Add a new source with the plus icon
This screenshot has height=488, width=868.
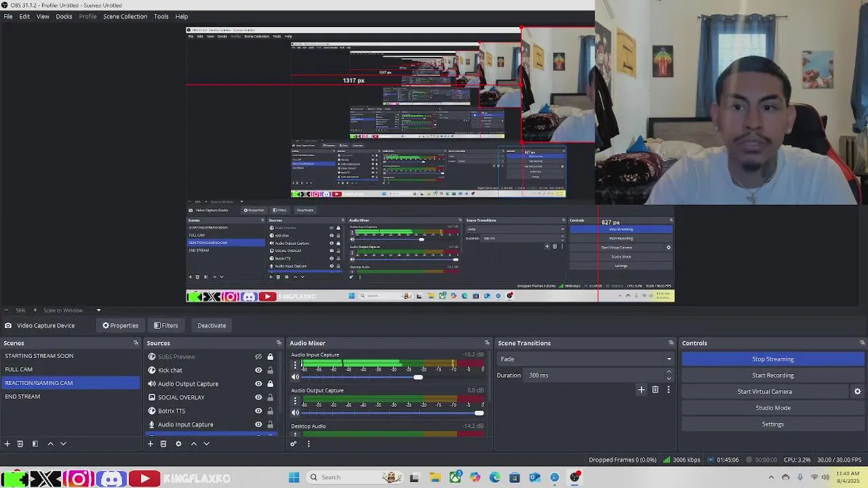point(151,444)
